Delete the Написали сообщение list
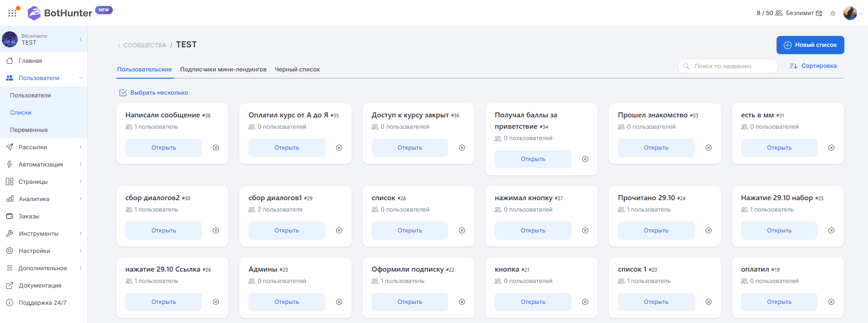 216,148
